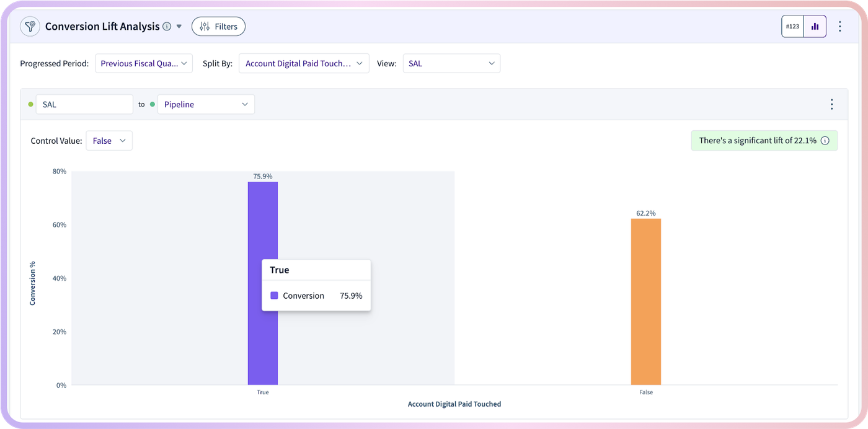Click the SAL stage input field

click(x=84, y=105)
